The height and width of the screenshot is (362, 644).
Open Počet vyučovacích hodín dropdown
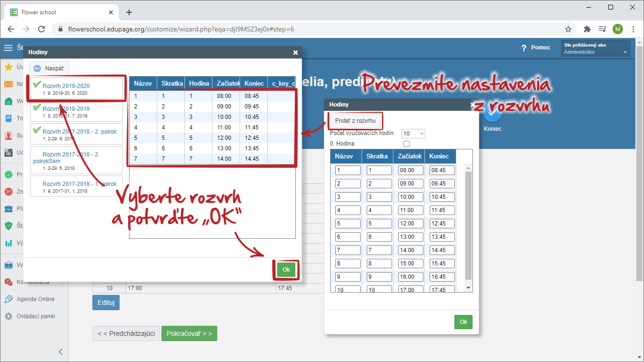(413, 134)
